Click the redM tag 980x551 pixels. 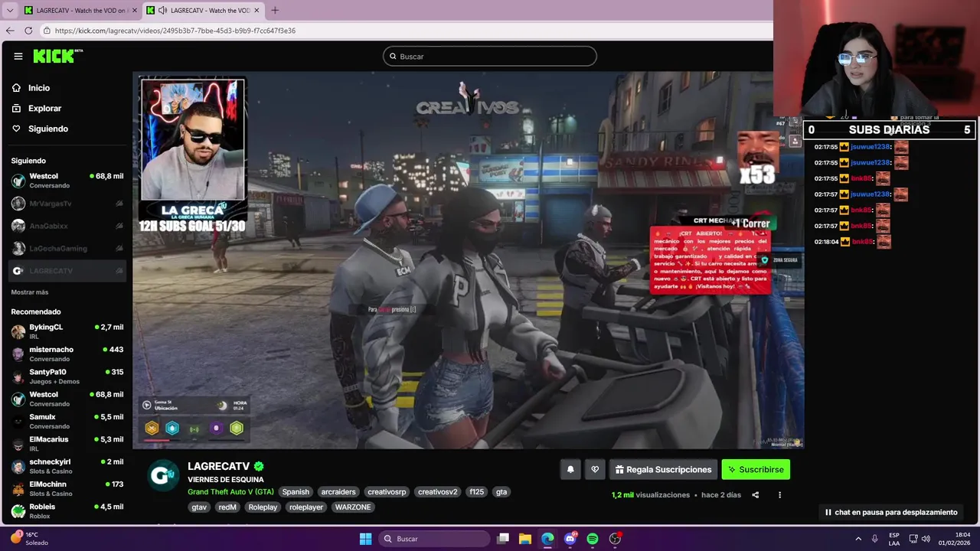pos(227,507)
